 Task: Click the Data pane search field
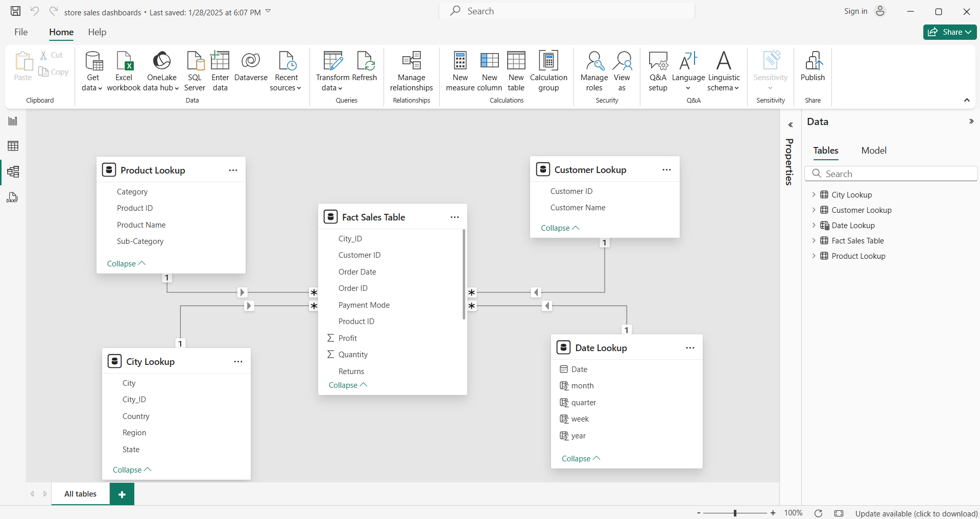891,174
